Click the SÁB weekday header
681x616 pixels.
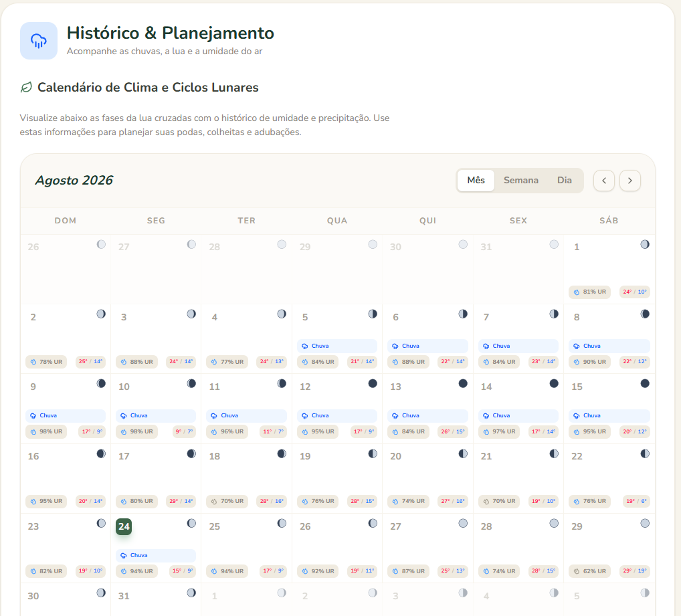click(609, 221)
